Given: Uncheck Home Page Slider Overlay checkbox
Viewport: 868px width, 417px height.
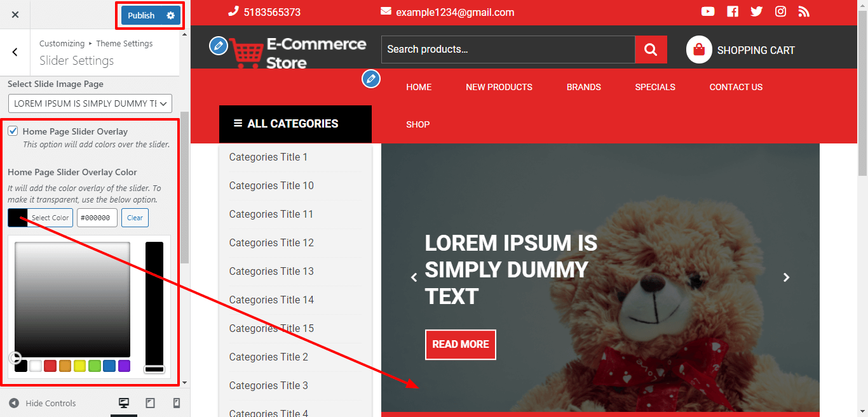Looking at the screenshot, I should click(x=13, y=131).
